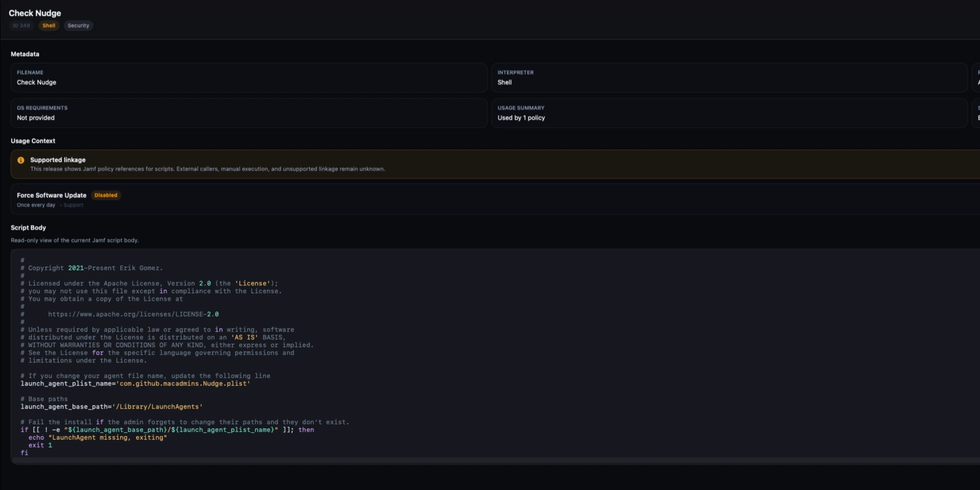Click the Script Body heading
Screen dimensions: 980x490
click(28, 227)
